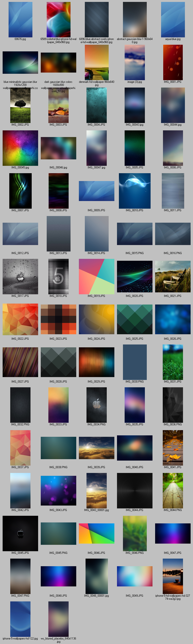Screen dimensions: 193x644
Task: Open the IMG_0043.JPG purple bokeh thumbnail
Action: point(58,491)
